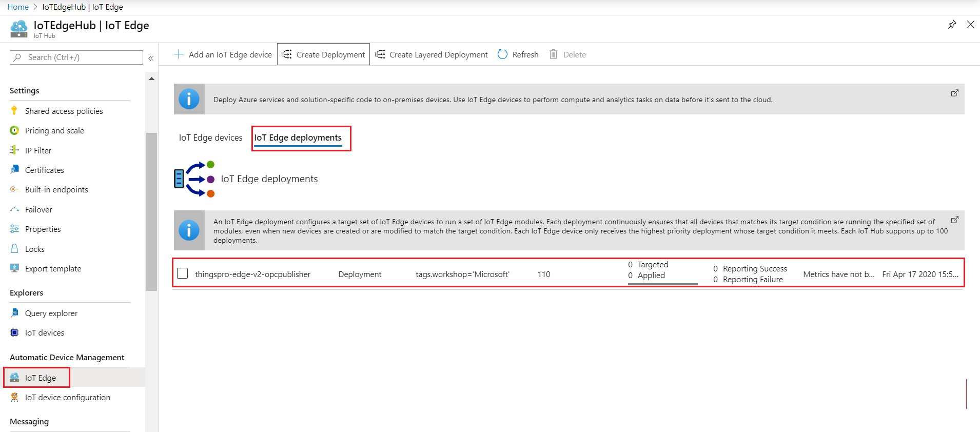Click the target condition tags.workshop='Microsoft'
980x432 pixels.
click(x=462, y=274)
